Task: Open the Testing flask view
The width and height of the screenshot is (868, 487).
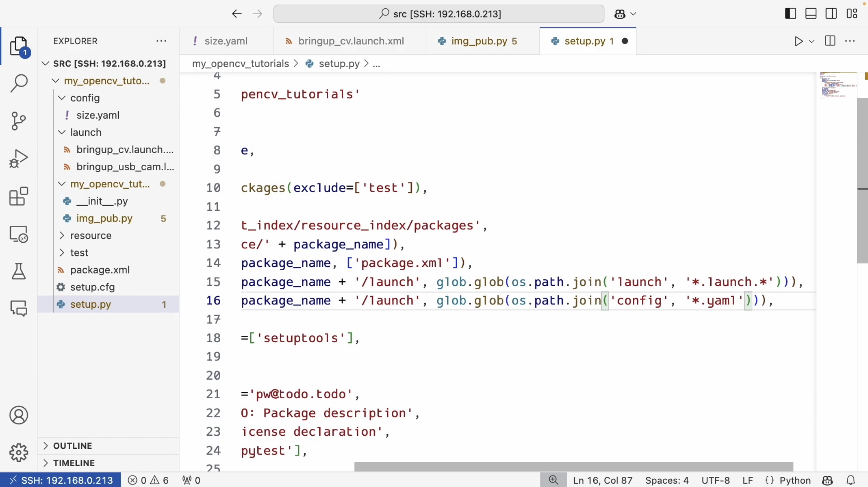Action: pyautogui.click(x=19, y=271)
